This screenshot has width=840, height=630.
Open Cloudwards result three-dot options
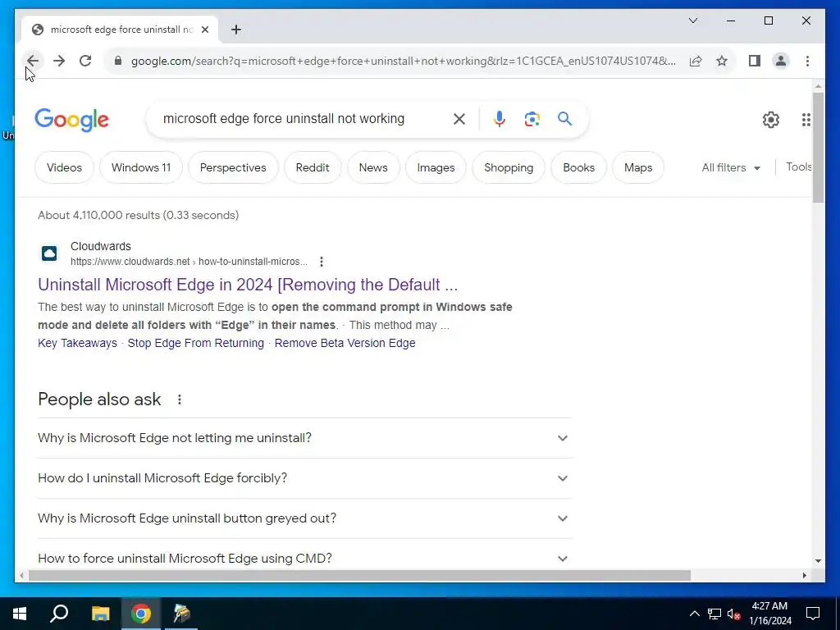[x=321, y=262]
